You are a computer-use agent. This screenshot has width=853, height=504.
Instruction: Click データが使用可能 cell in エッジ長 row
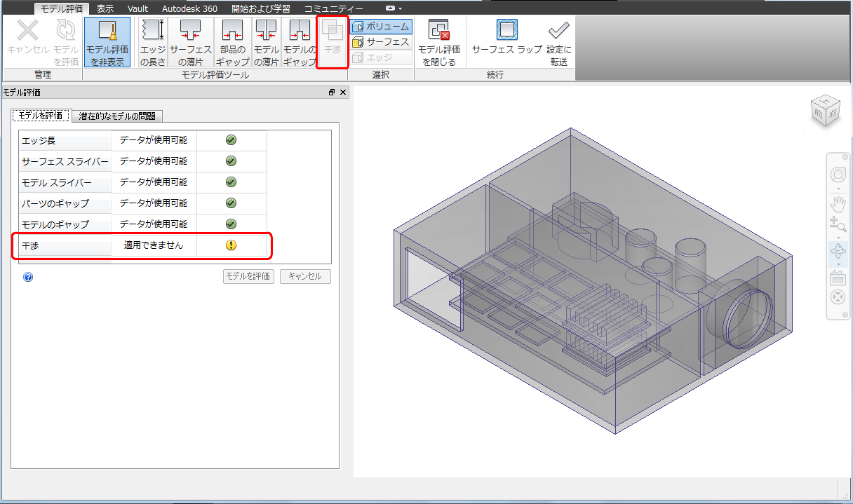154,140
